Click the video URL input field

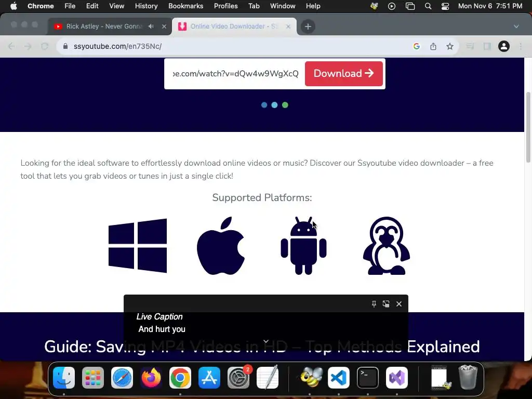[235, 74]
